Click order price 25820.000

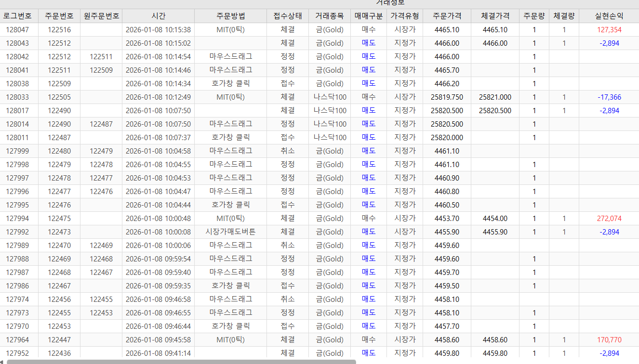(x=447, y=137)
